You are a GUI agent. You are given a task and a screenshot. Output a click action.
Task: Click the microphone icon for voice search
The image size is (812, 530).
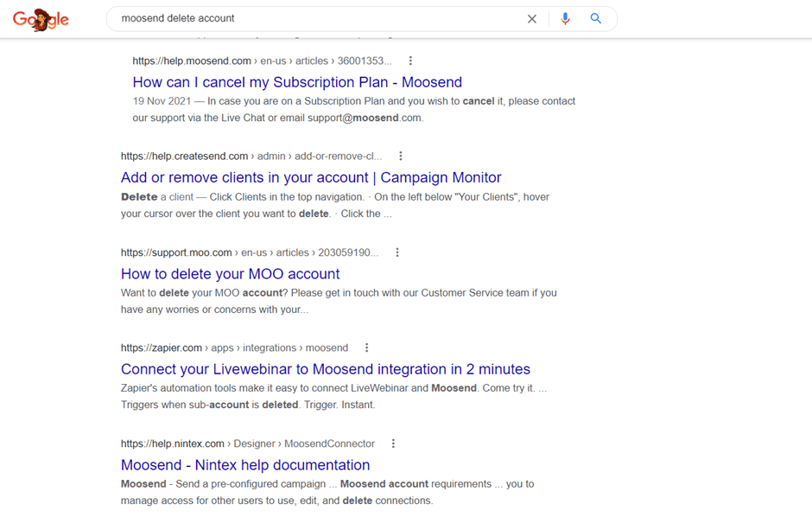[565, 18]
